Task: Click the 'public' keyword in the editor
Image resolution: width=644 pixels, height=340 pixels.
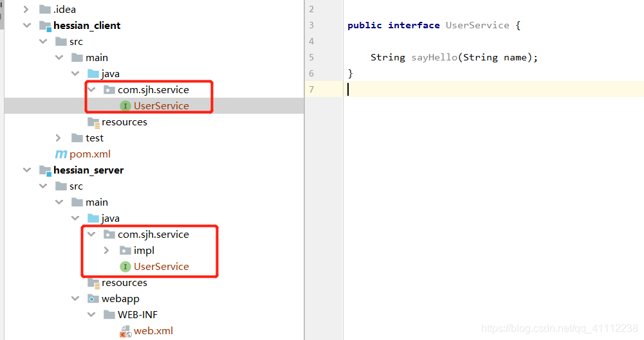Action: tap(365, 26)
